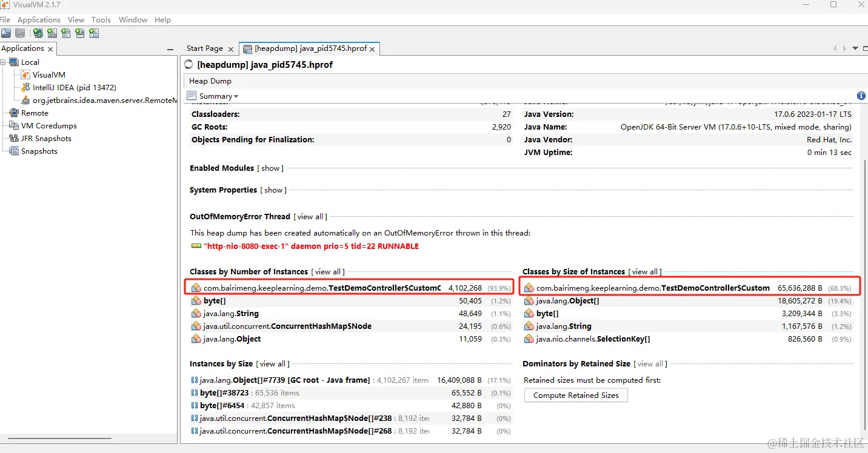The height and width of the screenshot is (453, 868).
Task: Select IntelliJ IDEA (pid 13472) in tree
Action: click(75, 87)
